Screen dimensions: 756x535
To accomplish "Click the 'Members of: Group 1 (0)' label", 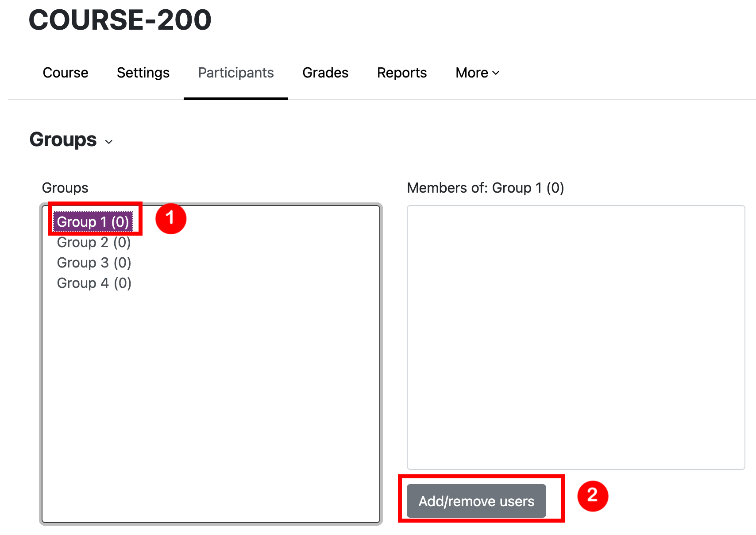I will [485, 188].
